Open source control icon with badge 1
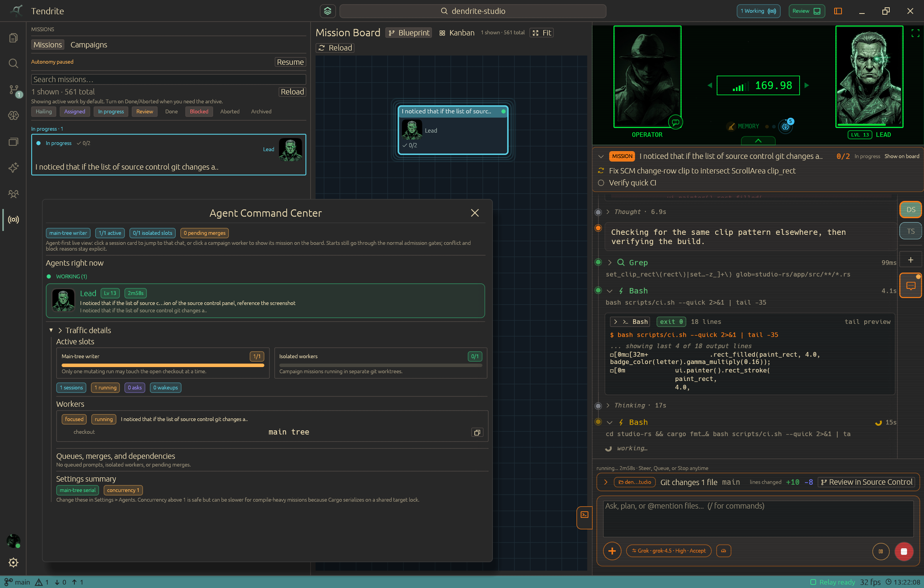 click(14, 91)
